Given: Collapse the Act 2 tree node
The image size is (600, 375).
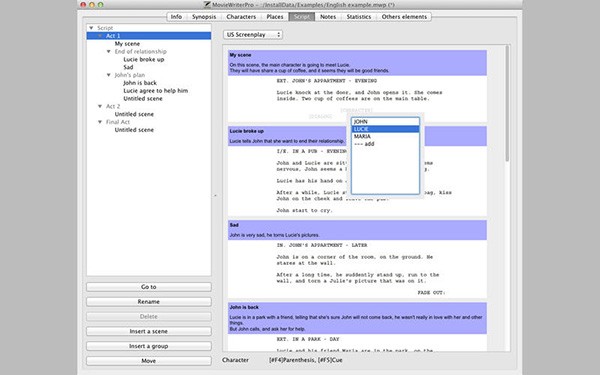Looking at the screenshot, I should click(100, 106).
